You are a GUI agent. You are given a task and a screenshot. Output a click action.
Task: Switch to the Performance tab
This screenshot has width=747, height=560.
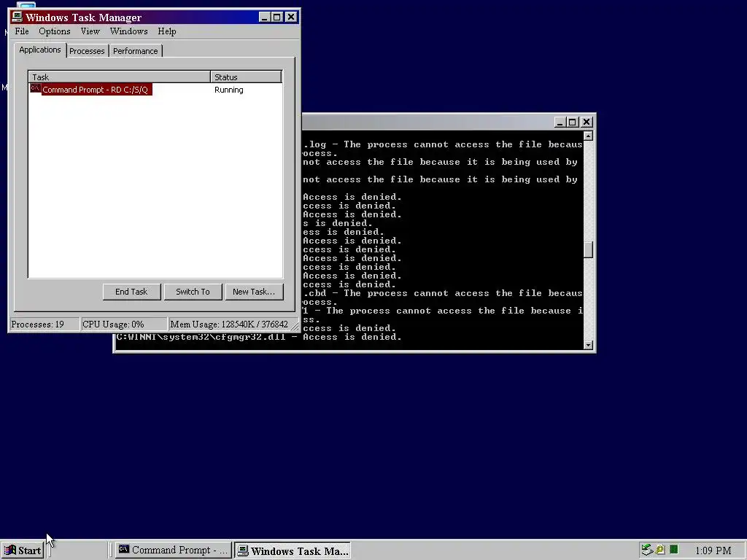tap(135, 51)
